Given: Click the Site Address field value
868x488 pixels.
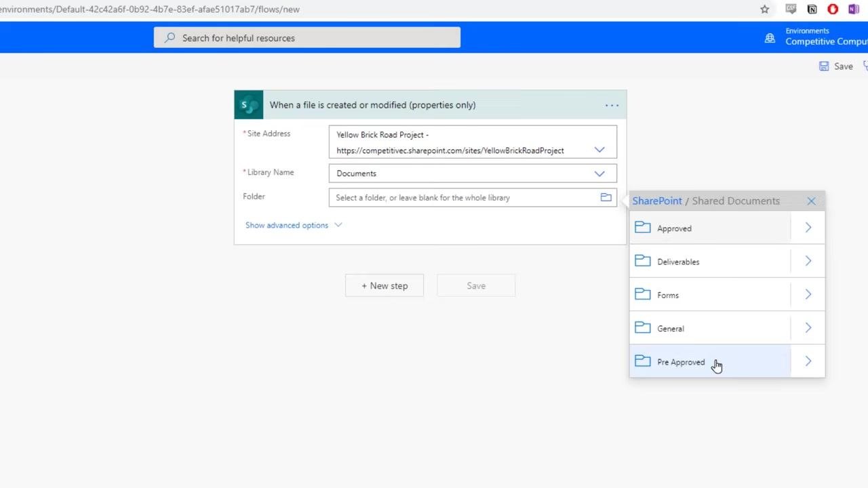Looking at the screenshot, I should pyautogui.click(x=473, y=142).
